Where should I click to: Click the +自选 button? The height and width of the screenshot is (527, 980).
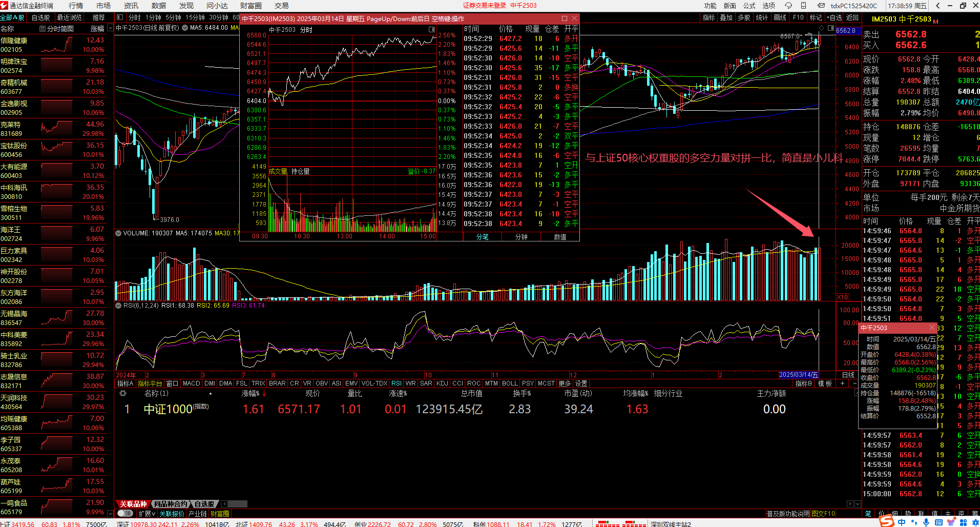(834, 17)
